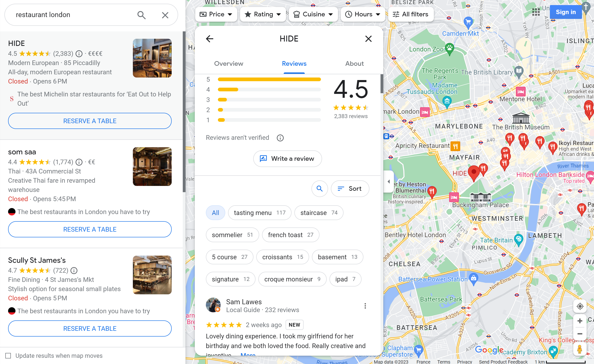Collapse the HIDE panel with the side chevron

(x=389, y=182)
